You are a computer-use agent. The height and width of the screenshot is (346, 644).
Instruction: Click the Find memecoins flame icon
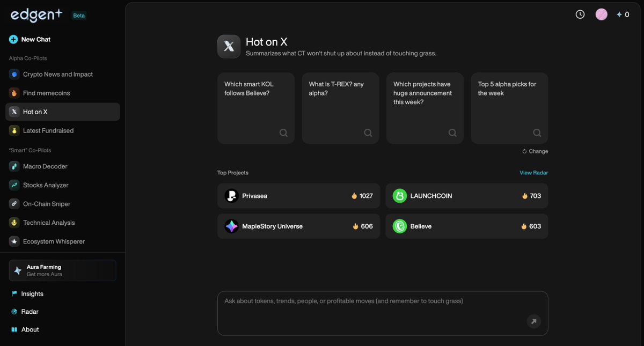14,93
